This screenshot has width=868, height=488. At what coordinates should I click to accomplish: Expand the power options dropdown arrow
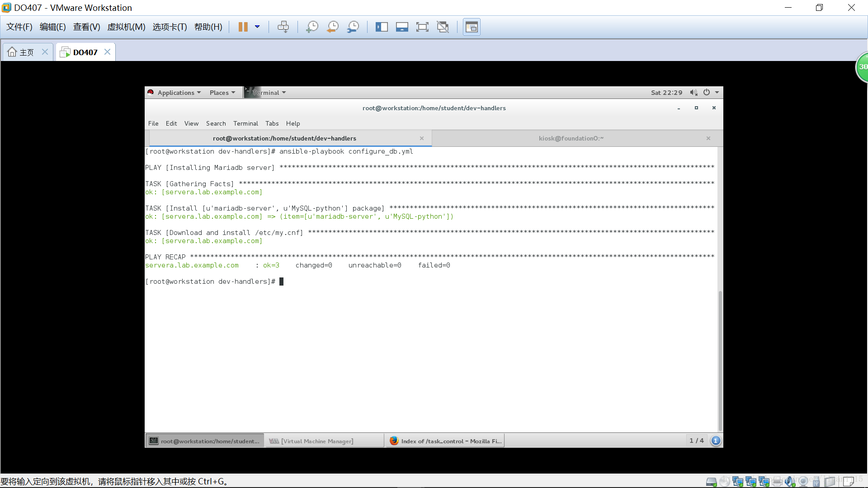257,27
